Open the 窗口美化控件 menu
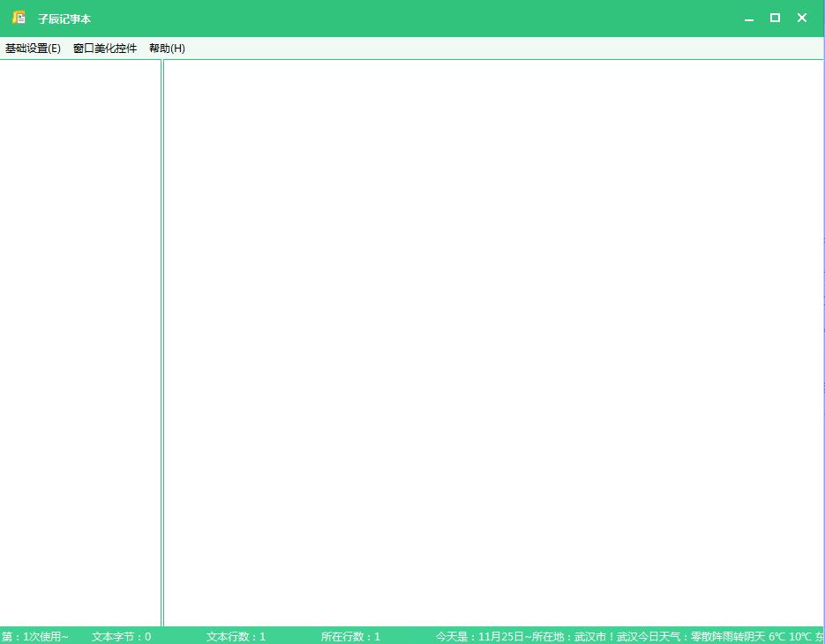825x644 pixels. pyautogui.click(x=105, y=49)
